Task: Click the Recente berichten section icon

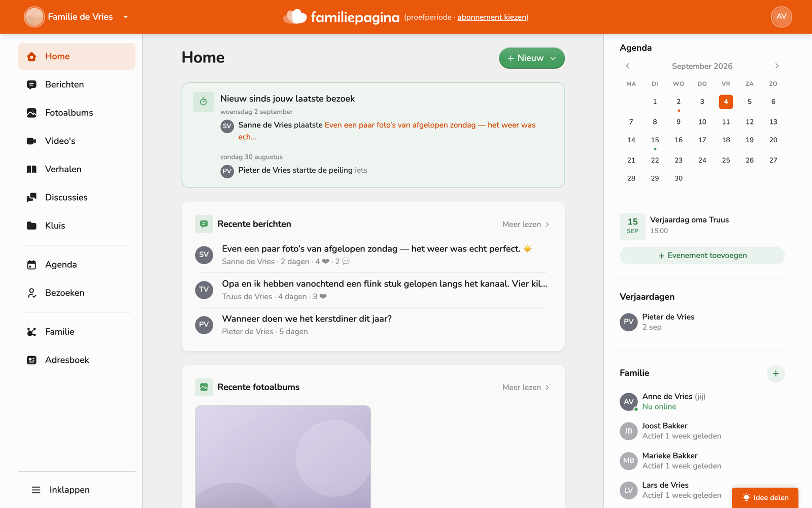Action: tap(204, 224)
